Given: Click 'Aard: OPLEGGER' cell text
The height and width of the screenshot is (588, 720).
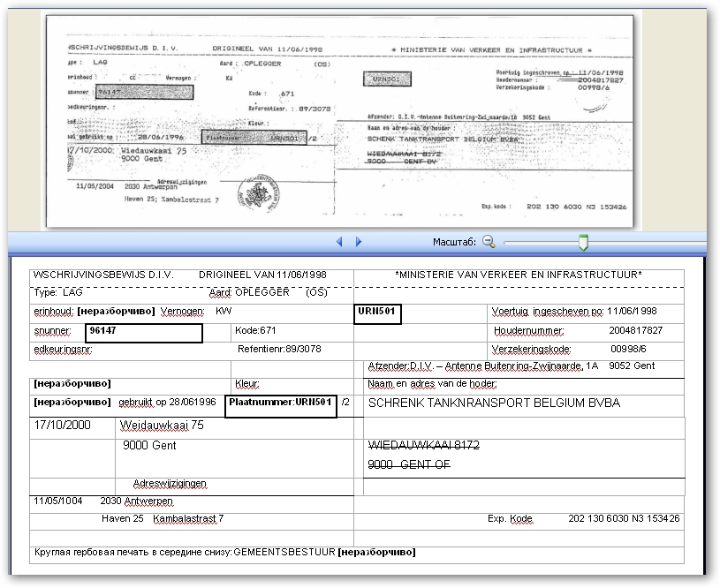Looking at the screenshot, I should pos(249,292).
